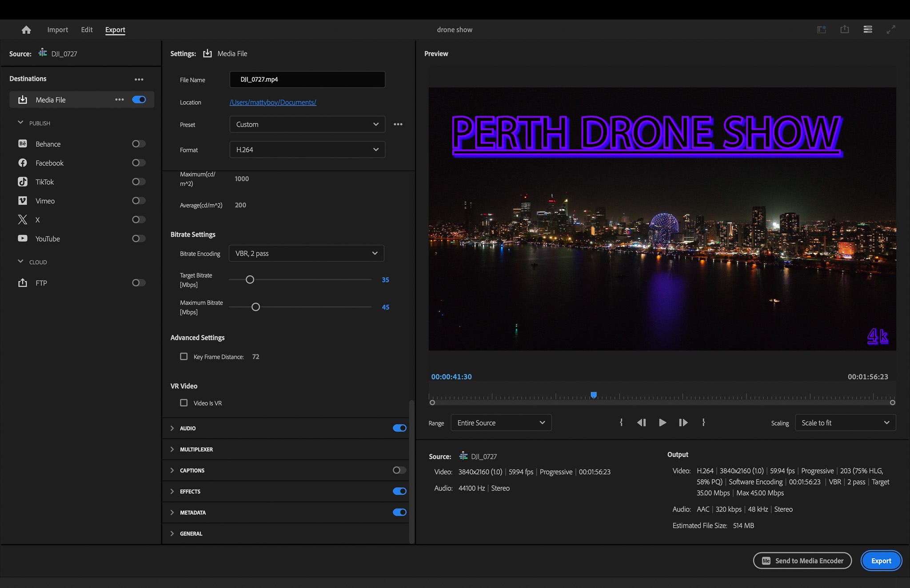This screenshot has height=588, width=910.
Task: Step back one frame
Action: pos(642,422)
